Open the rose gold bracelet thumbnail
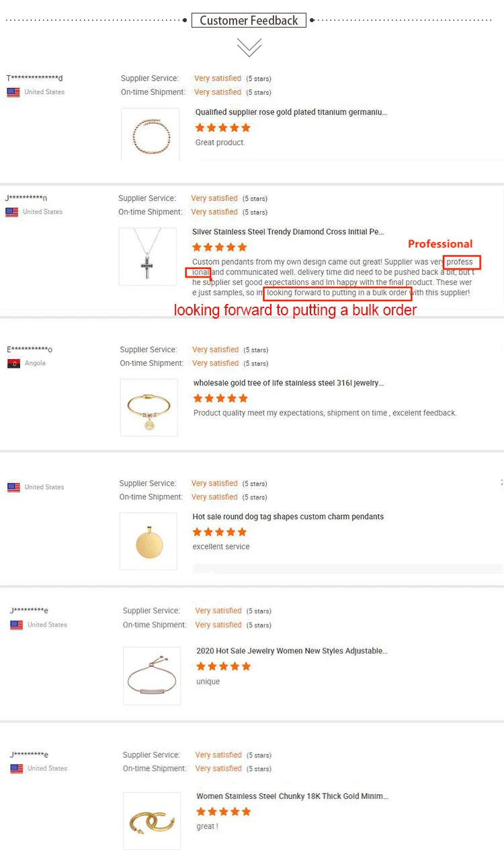Image resolution: width=504 pixels, height=854 pixels. tap(151, 134)
